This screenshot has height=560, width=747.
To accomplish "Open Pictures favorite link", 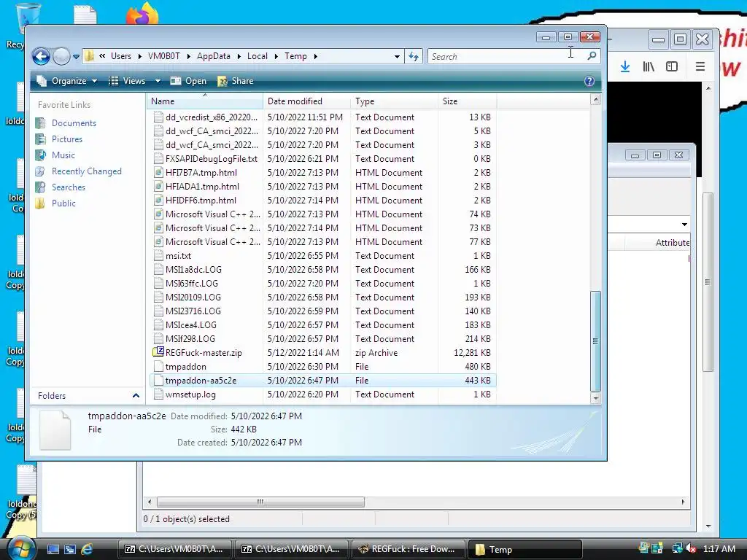I will pos(66,139).
